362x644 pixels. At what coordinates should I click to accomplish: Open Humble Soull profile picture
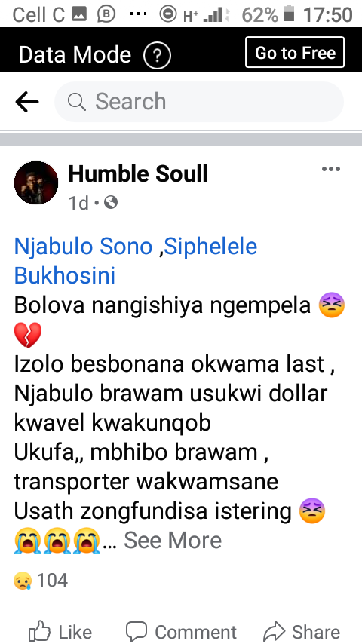pyautogui.click(x=36, y=182)
